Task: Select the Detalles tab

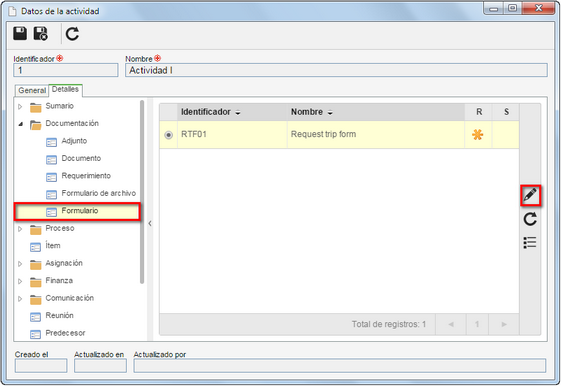Action: click(x=65, y=89)
